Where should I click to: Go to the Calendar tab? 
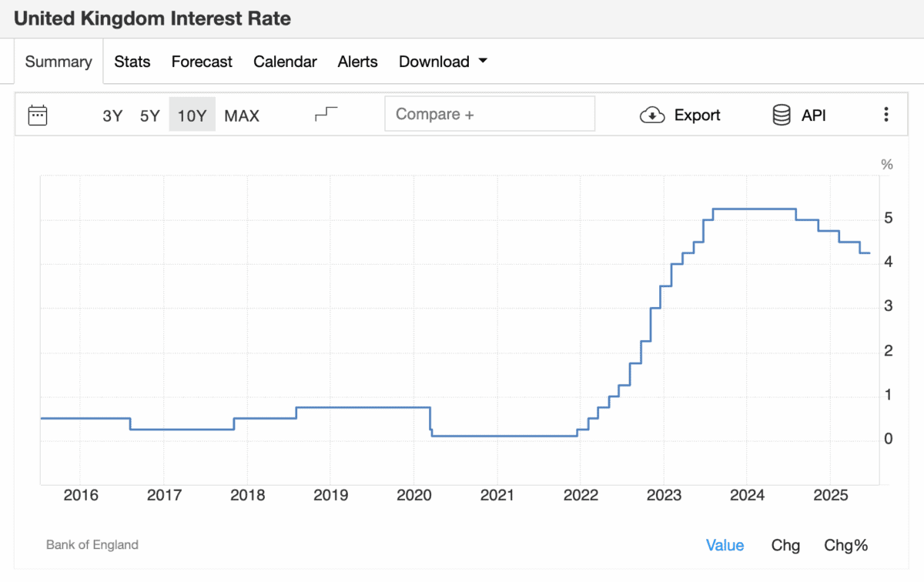click(x=285, y=62)
